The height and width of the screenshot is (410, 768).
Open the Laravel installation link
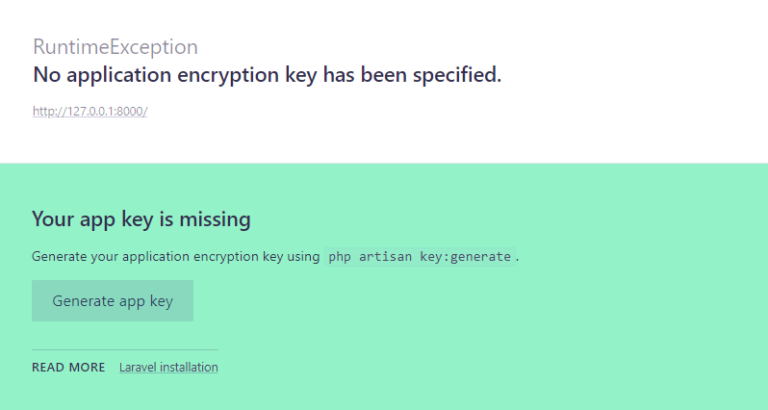168,367
